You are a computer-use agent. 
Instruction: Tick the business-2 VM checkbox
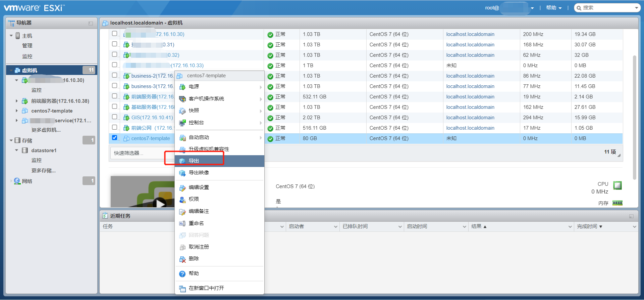point(115,75)
